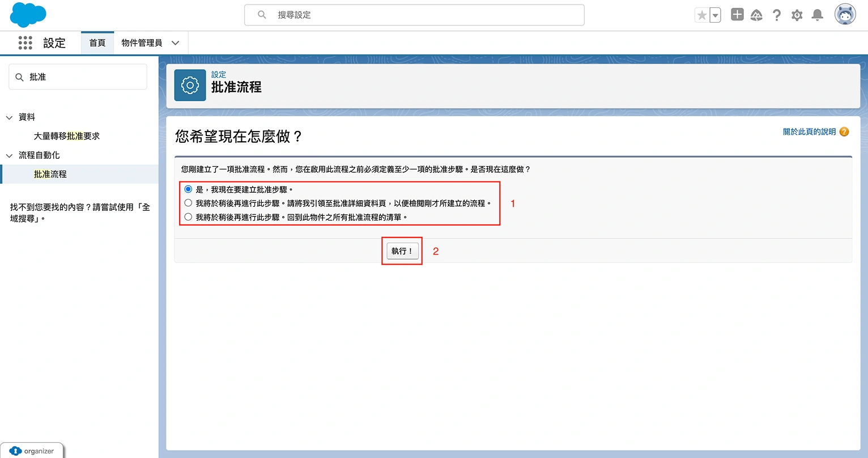Click the Favorites star icon
Viewport: 868px width, 458px height.
pyautogui.click(x=702, y=15)
